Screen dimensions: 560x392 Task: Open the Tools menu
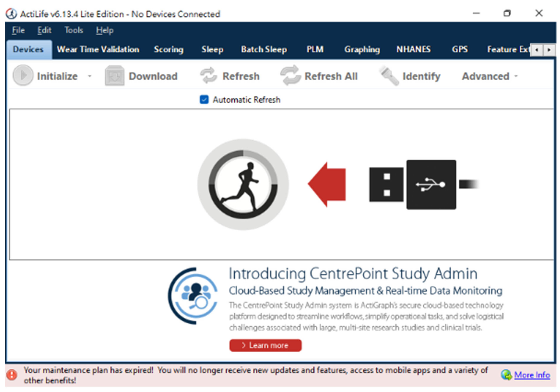click(x=74, y=30)
